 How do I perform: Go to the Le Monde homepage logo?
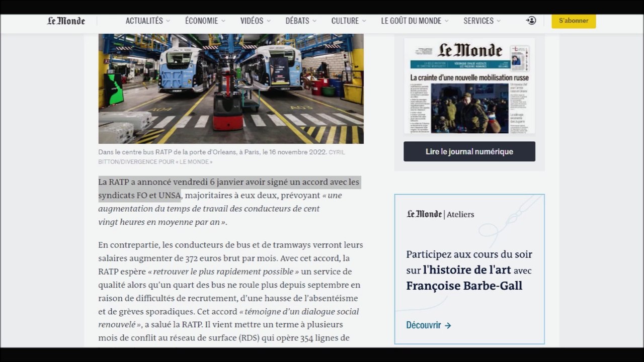point(66,21)
